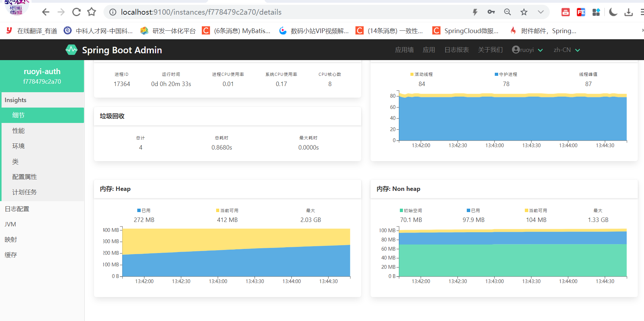Click the zoom magnifier icon in address bar
The width and height of the screenshot is (644, 321).
pyautogui.click(x=507, y=12)
